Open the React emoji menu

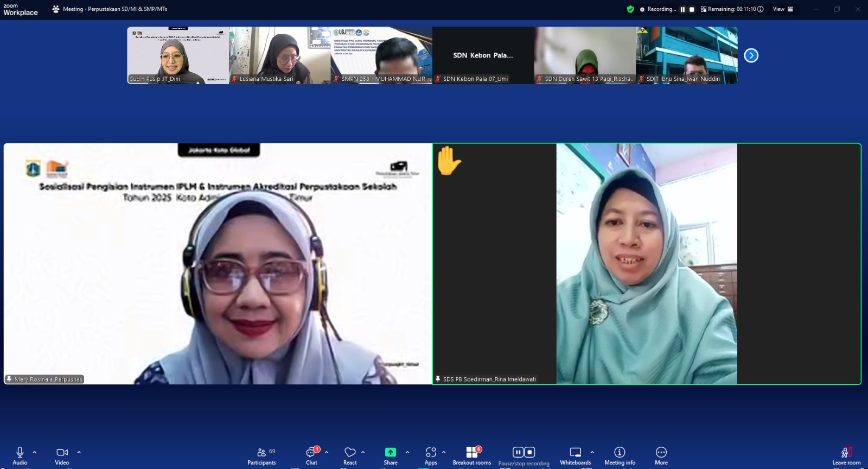coord(350,455)
